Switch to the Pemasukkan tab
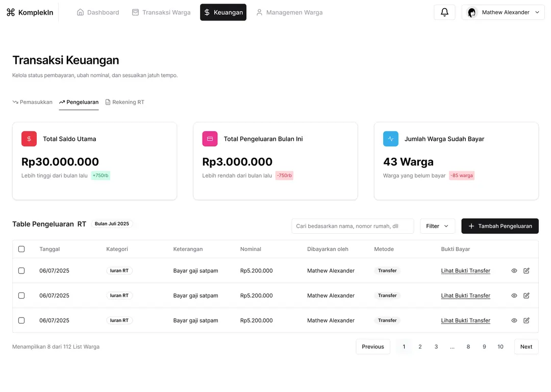Viewport: 551px width, 392px height. pyautogui.click(x=32, y=102)
